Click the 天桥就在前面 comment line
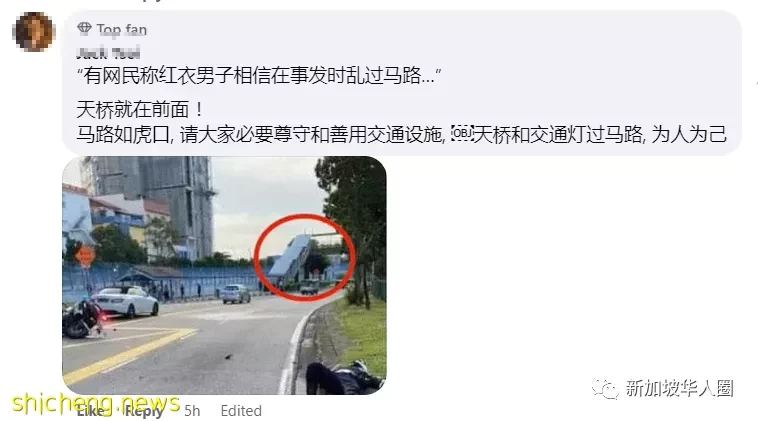Viewport: 758px width, 421px height. [140, 110]
